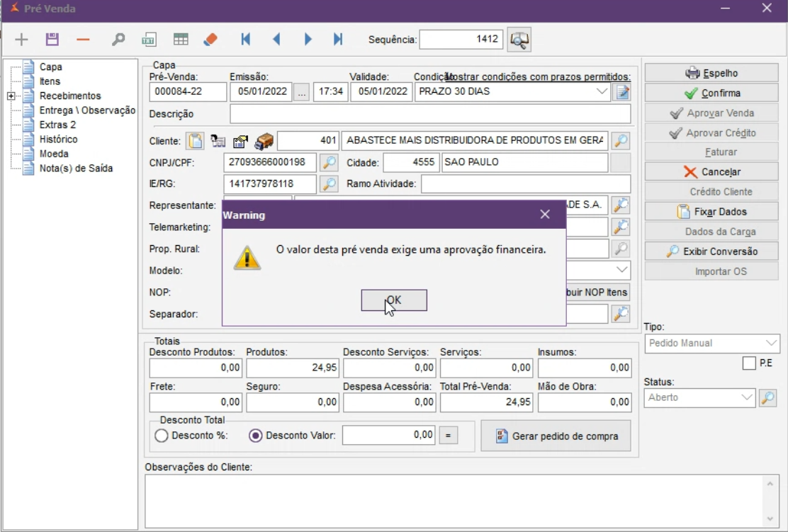The height and width of the screenshot is (532, 788).
Task: Expand the Recebimentos tree node
Action: (x=11, y=96)
